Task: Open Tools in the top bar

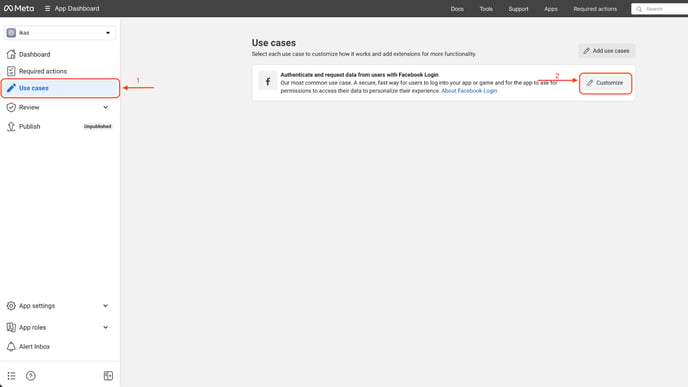Action: click(x=486, y=9)
